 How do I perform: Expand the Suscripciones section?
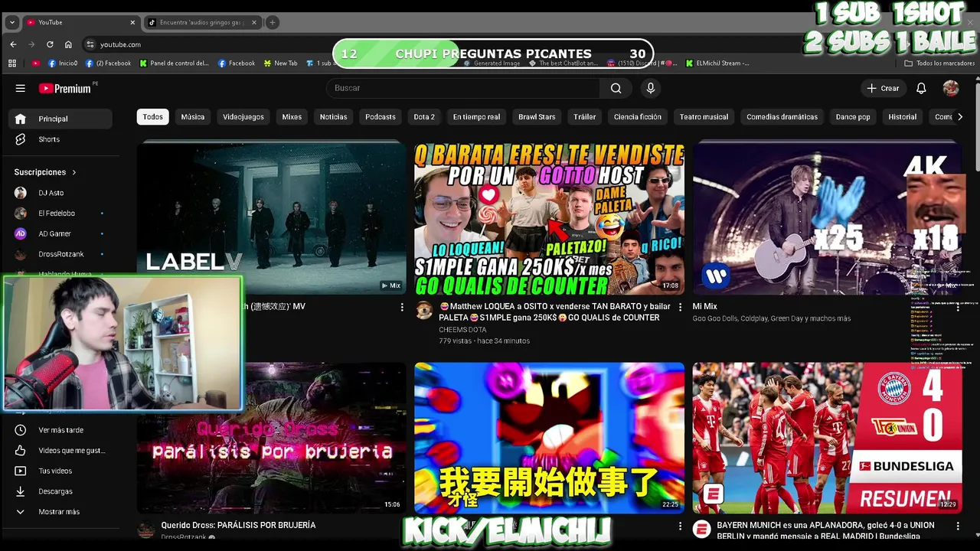pyautogui.click(x=46, y=172)
